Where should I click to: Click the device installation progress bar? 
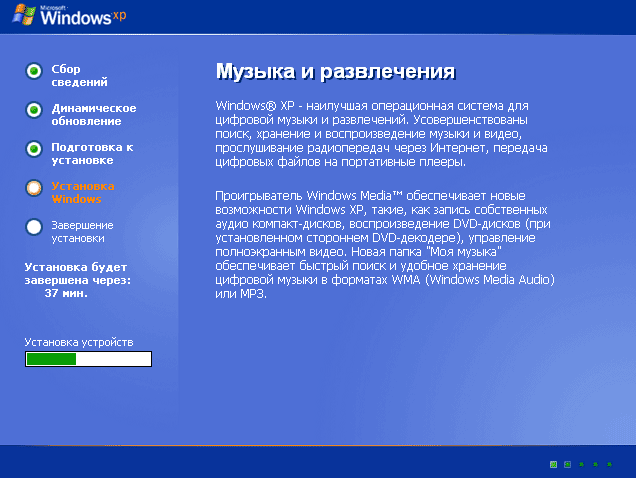coord(88,359)
